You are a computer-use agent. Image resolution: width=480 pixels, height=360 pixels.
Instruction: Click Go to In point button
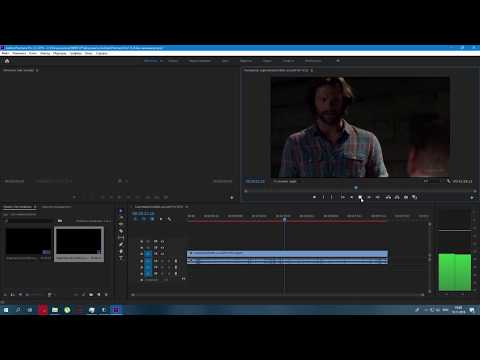pyautogui.click(x=343, y=197)
